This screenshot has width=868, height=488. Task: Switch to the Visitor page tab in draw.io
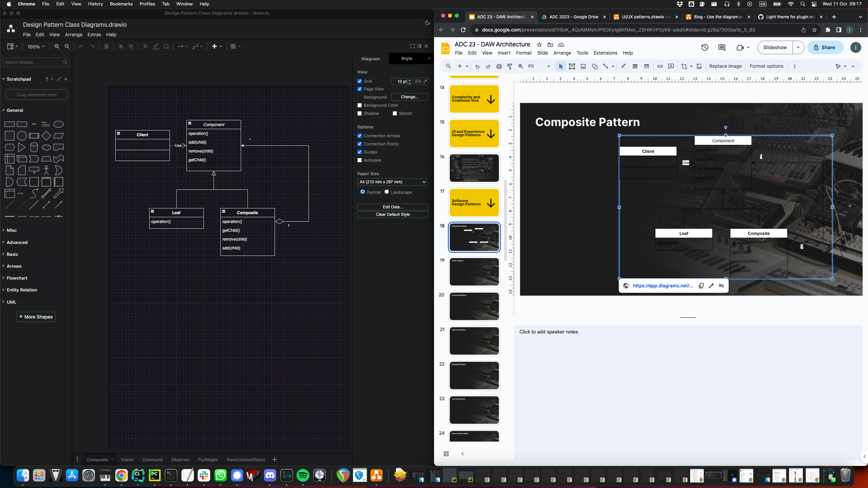[127, 460]
